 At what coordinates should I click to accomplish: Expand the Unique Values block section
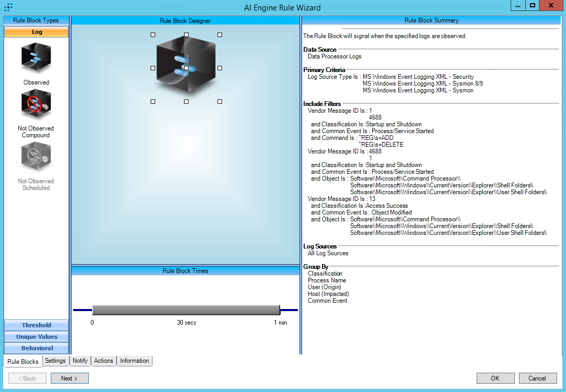click(x=37, y=337)
